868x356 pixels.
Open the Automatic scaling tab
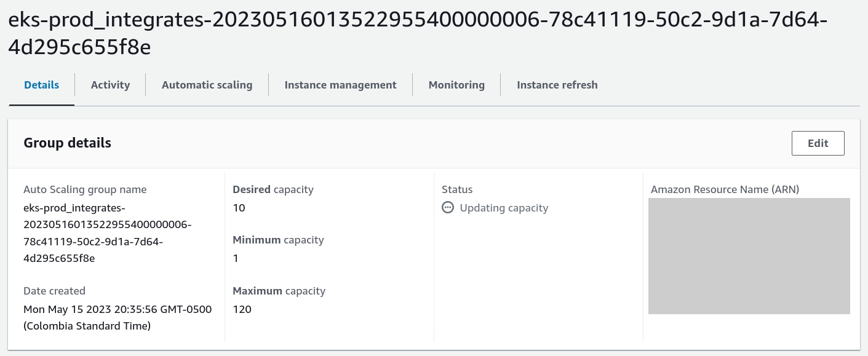207,85
